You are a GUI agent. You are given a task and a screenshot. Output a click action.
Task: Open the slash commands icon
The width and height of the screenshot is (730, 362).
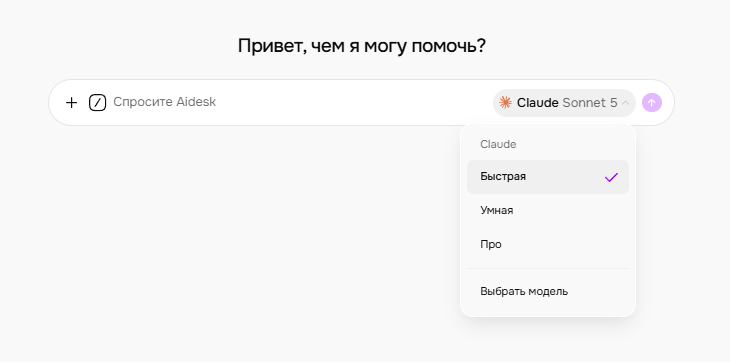click(97, 102)
